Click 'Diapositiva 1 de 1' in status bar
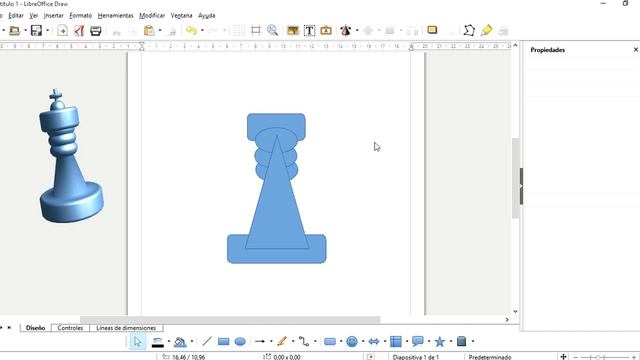 coord(416,357)
